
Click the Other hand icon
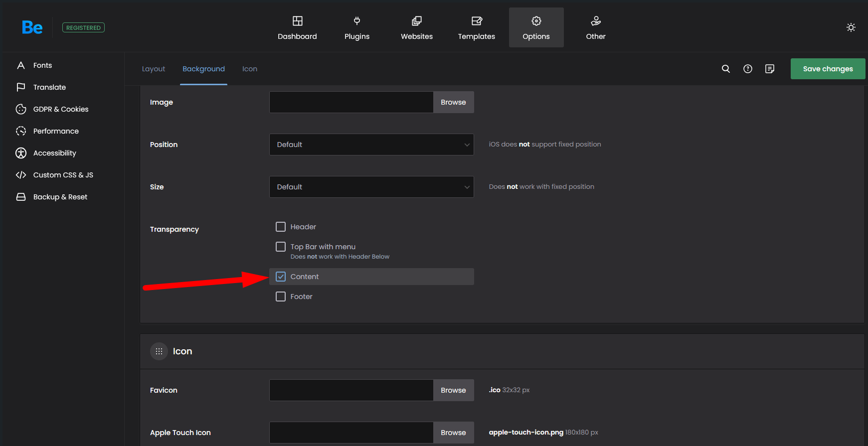pos(596,21)
